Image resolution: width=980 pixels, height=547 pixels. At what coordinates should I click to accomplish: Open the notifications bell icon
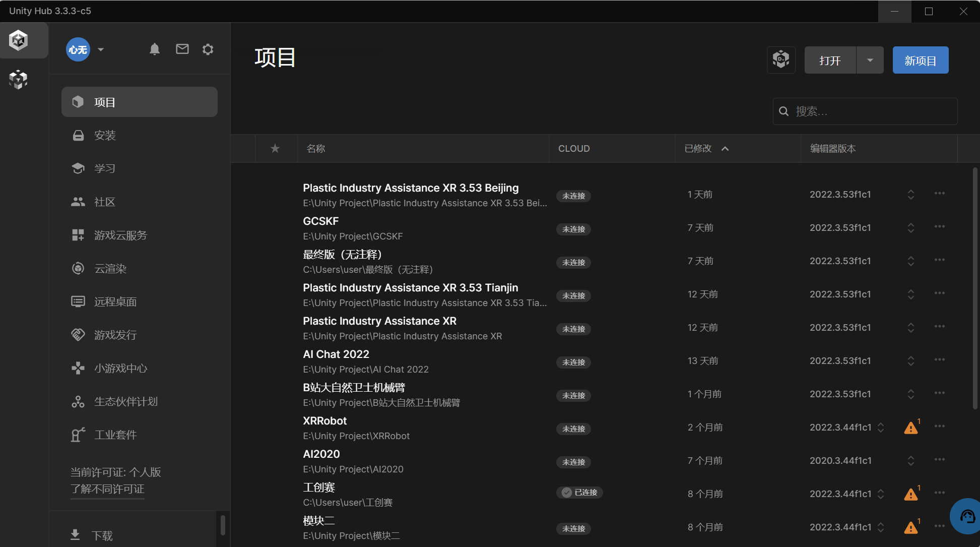point(155,49)
